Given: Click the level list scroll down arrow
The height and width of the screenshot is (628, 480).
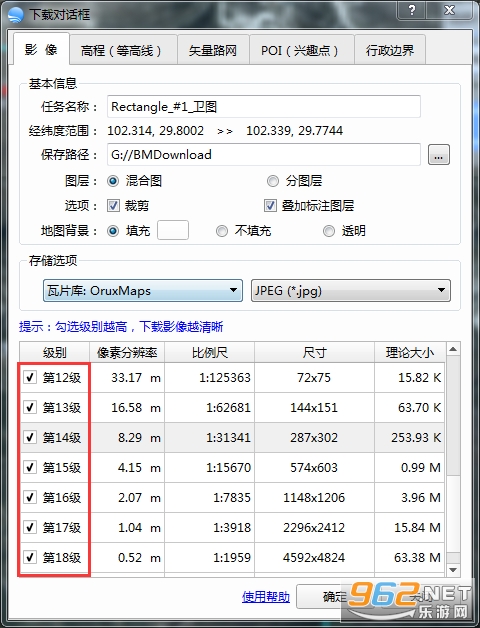Looking at the screenshot, I should [453, 570].
